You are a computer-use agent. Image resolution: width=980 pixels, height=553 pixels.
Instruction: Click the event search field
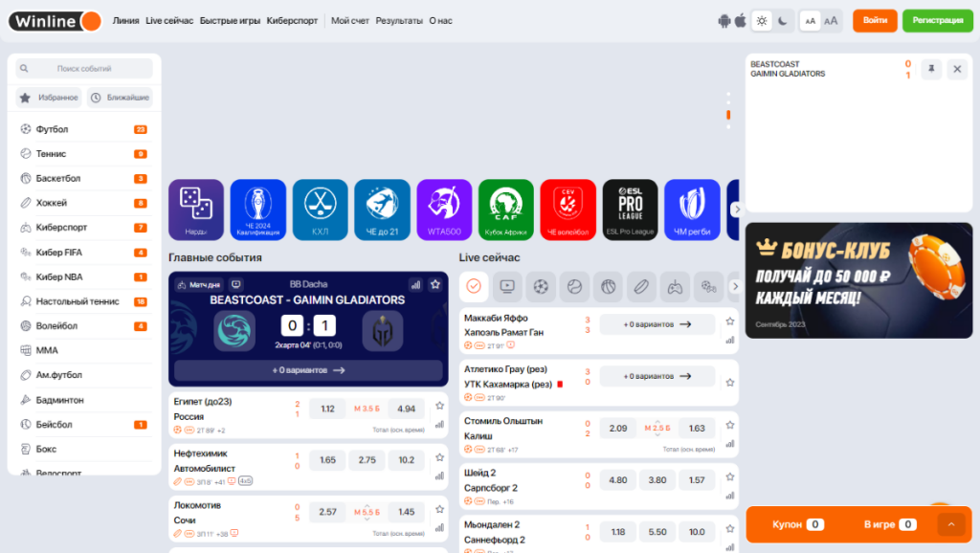84,69
